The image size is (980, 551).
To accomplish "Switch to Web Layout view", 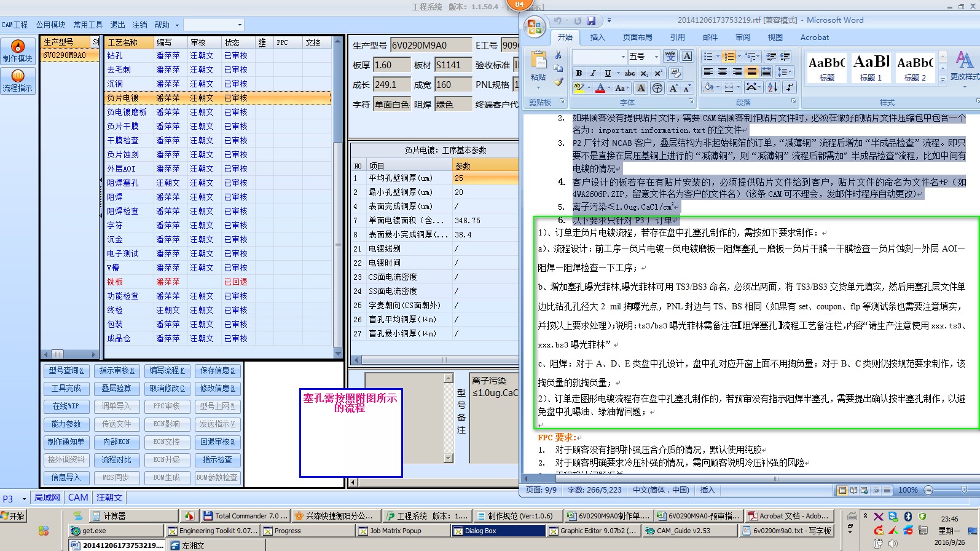I will click(x=864, y=490).
